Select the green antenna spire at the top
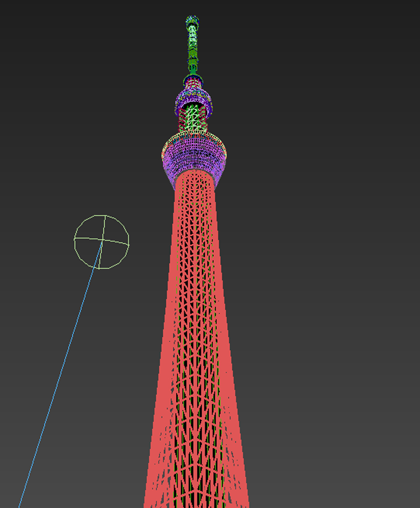The width and height of the screenshot is (420, 508). [192, 42]
